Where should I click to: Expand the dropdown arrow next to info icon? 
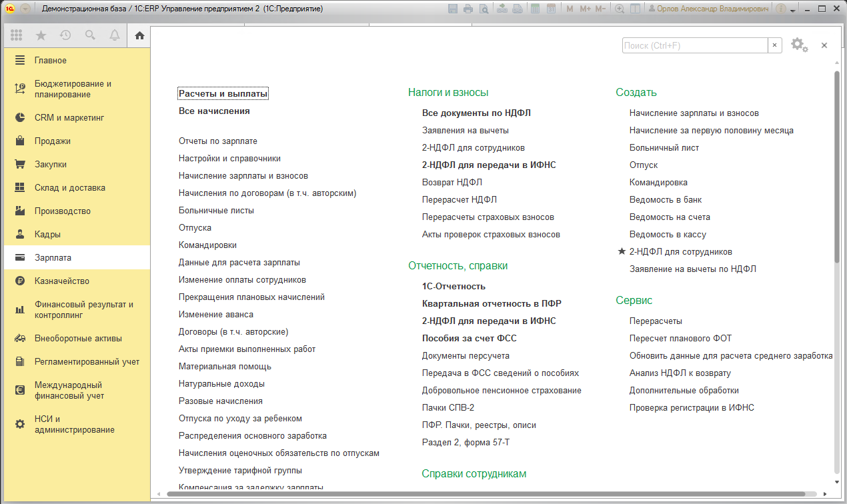(x=793, y=9)
